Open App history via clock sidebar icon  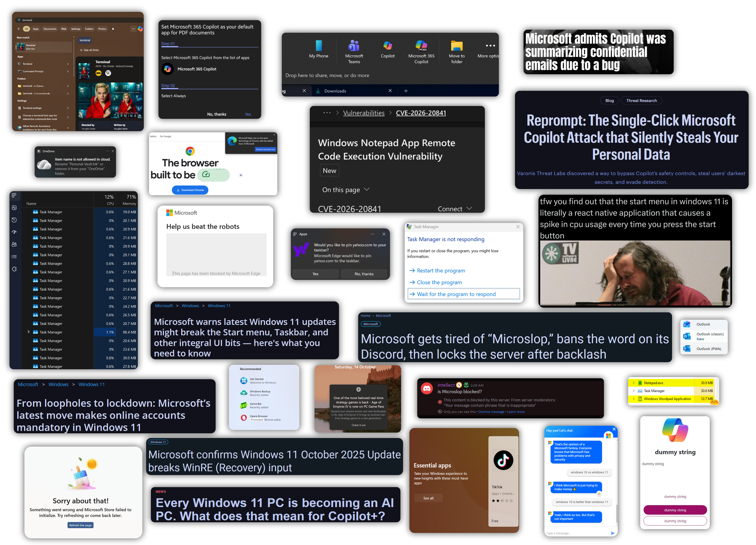[x=14, y=220]
